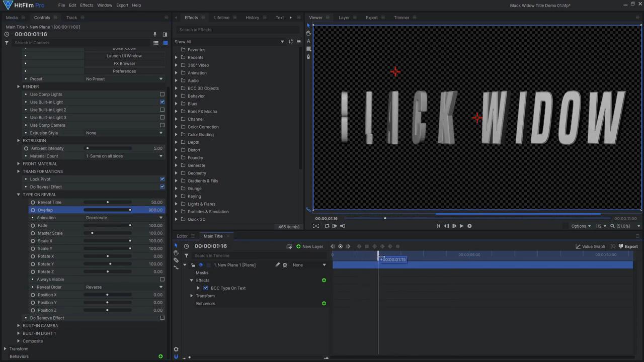Adjust the Ambient Intensity slider
Viewport: 644px width, 362px height.
click(x=108, y=148)
